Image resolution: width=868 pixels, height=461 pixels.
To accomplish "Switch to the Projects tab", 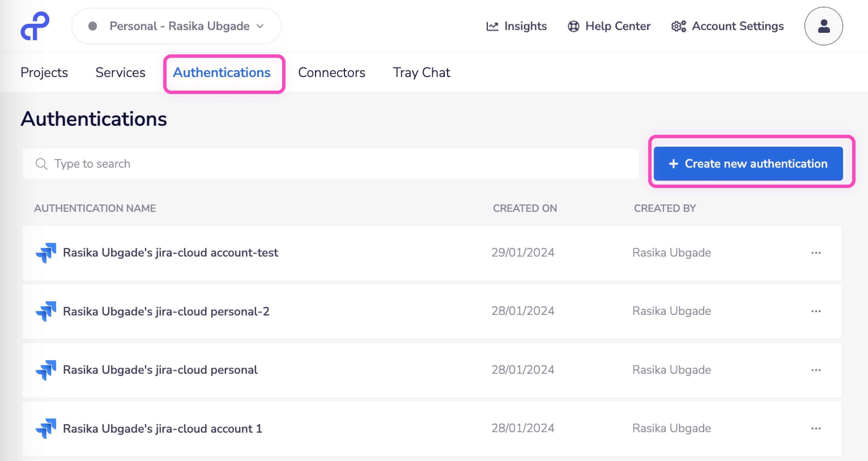I will click(x=44, y=72).
